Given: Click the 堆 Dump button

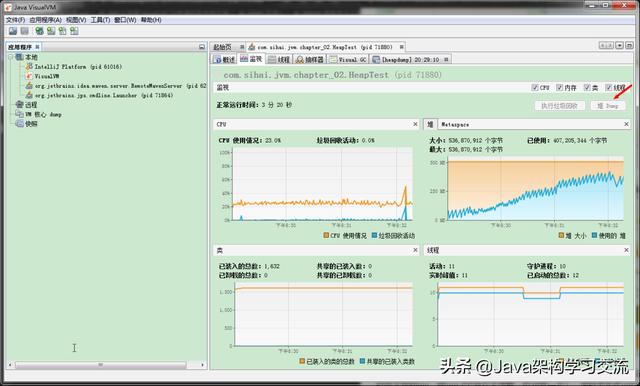Looking at the screenshot, I should pyautogui.click(x=608, y=106).
